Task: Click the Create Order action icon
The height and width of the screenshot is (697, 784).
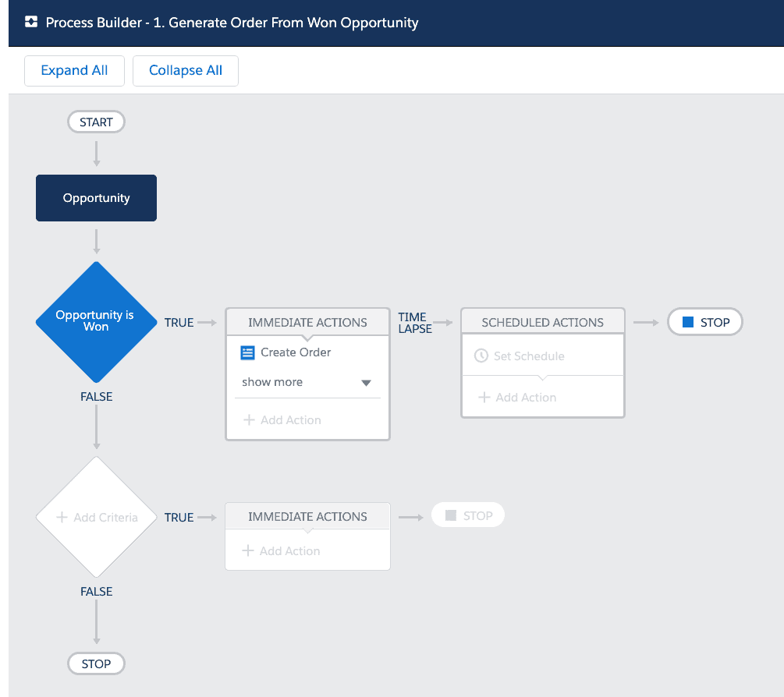Action: (247, 352)
